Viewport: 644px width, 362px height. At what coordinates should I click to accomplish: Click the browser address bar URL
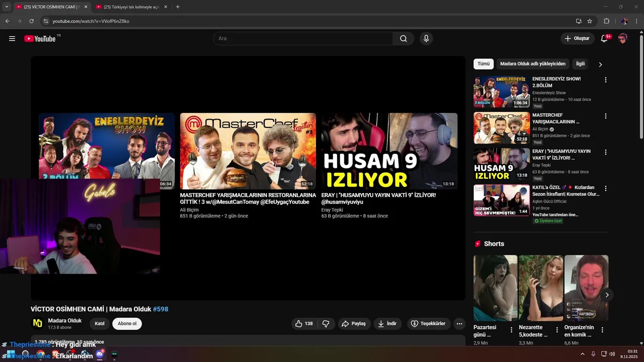point(91,21)
